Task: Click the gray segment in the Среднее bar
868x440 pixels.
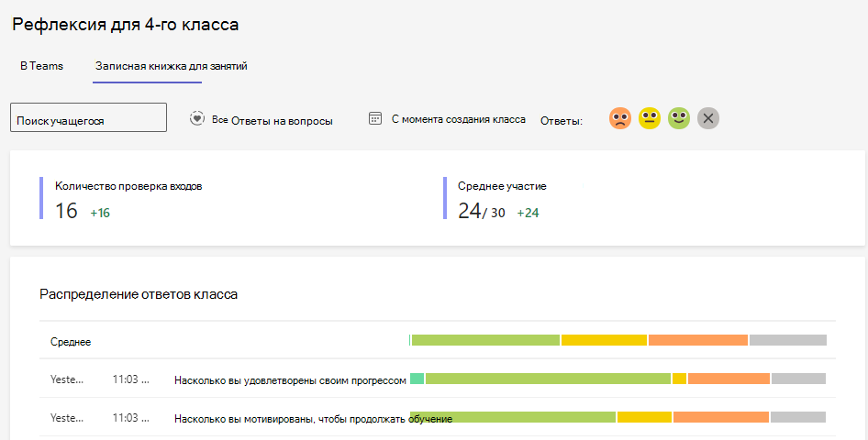Action: point(788,340)
